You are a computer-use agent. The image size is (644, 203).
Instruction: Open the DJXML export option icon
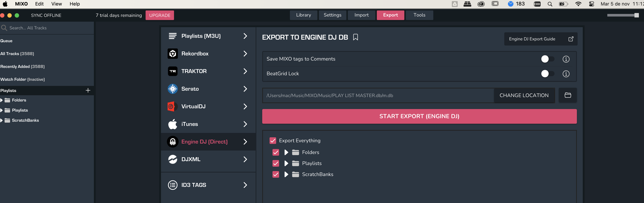point(173,159)
